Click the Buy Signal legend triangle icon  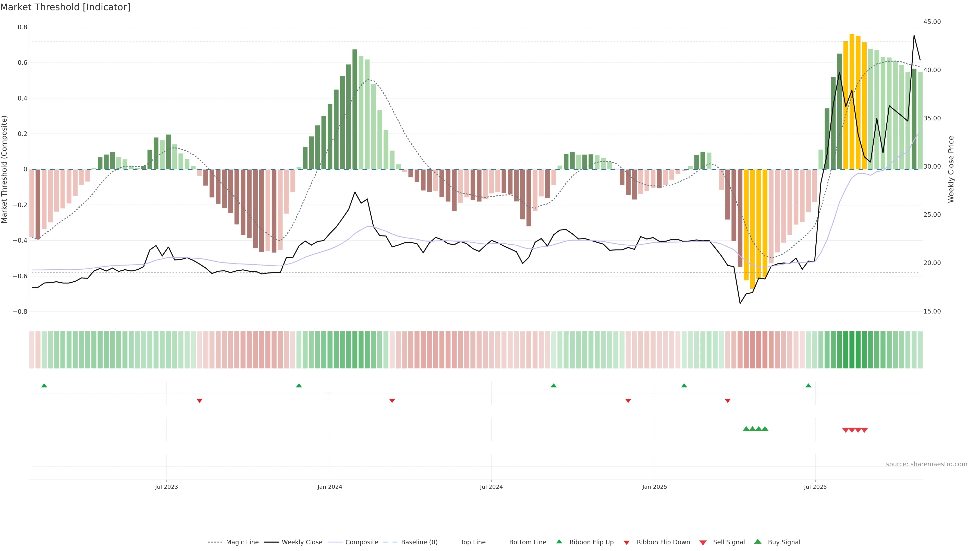757,542
